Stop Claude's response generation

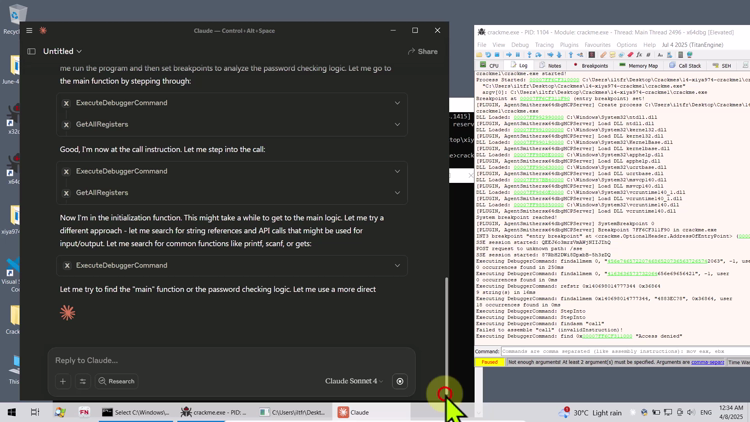point(400,381)
